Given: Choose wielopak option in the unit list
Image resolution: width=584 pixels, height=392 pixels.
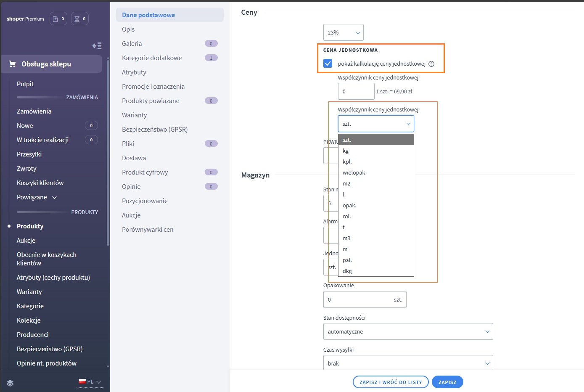Looking at the screenshot, I should coord(354,173).
